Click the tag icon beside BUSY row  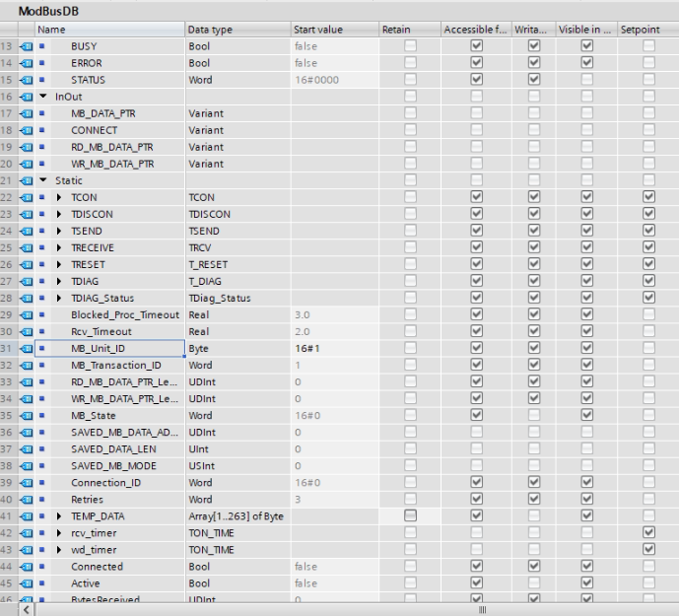[x=43, y=46]
